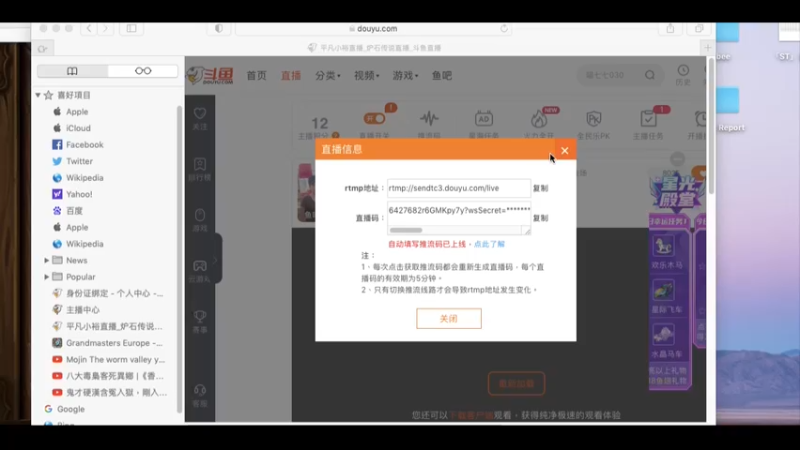This screenshot has height=450, width=800.
Task: Open the Safari share button
Action: click(670, 29)
